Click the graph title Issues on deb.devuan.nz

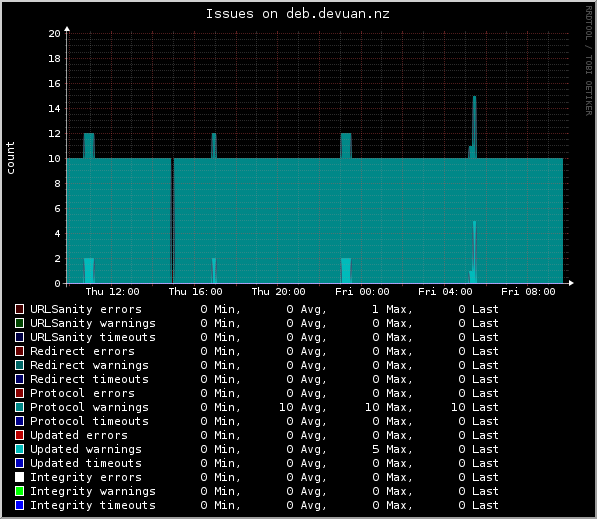tap(298, 14)
